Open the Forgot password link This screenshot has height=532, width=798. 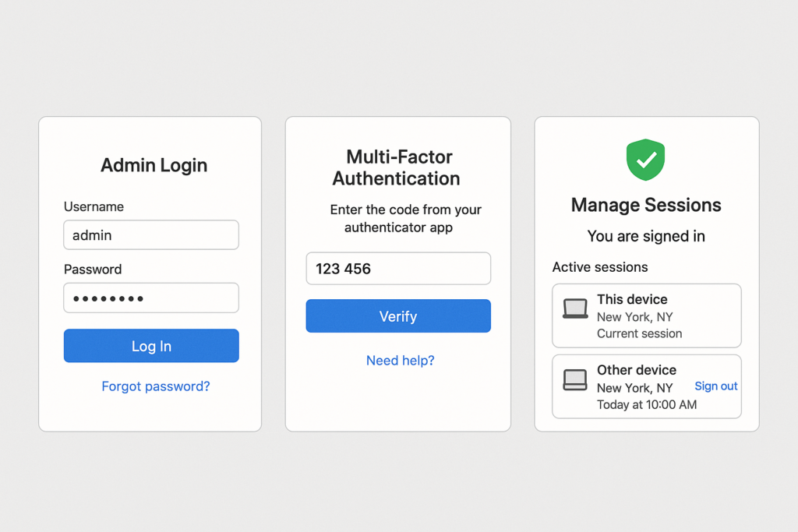click(x=155, y=386)
